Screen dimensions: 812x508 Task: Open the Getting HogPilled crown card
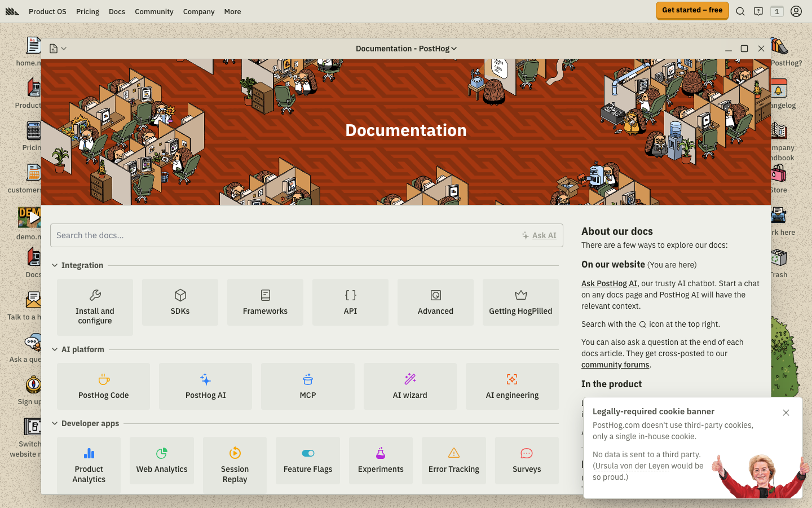(x=520, y=302)
